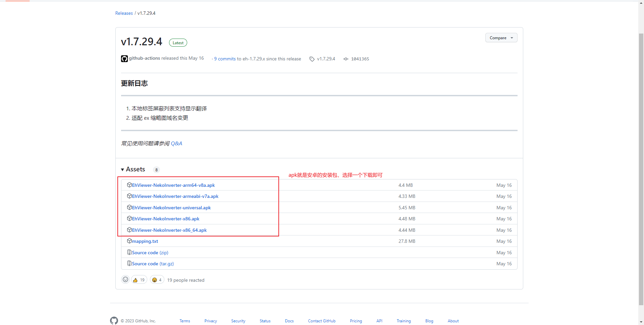Open the Privacy footer link
The height and width of the screenshot is (325, 644).
pyautogui.click(x=211, y=321)
